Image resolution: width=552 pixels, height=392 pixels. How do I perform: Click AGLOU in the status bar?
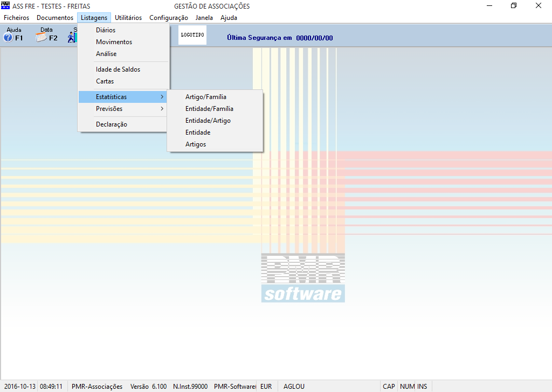click(x=294, y=387)
